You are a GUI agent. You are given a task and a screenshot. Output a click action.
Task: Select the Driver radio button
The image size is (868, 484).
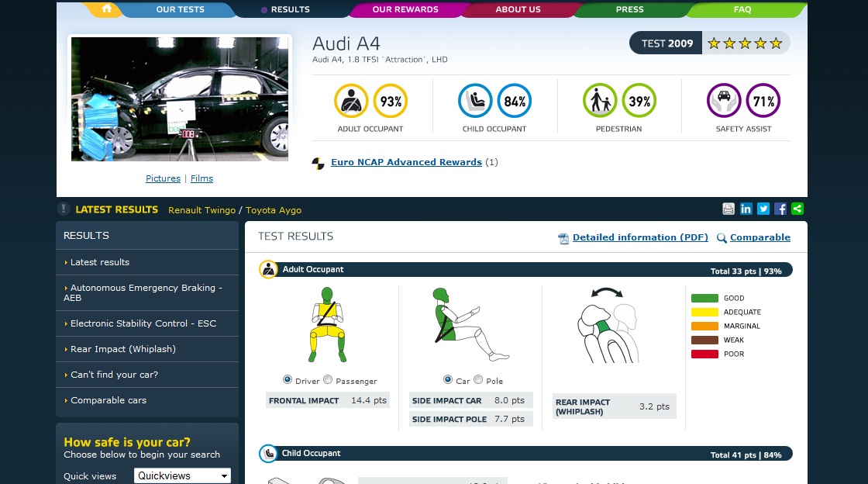pyautogui.click(x=288, y=380)
